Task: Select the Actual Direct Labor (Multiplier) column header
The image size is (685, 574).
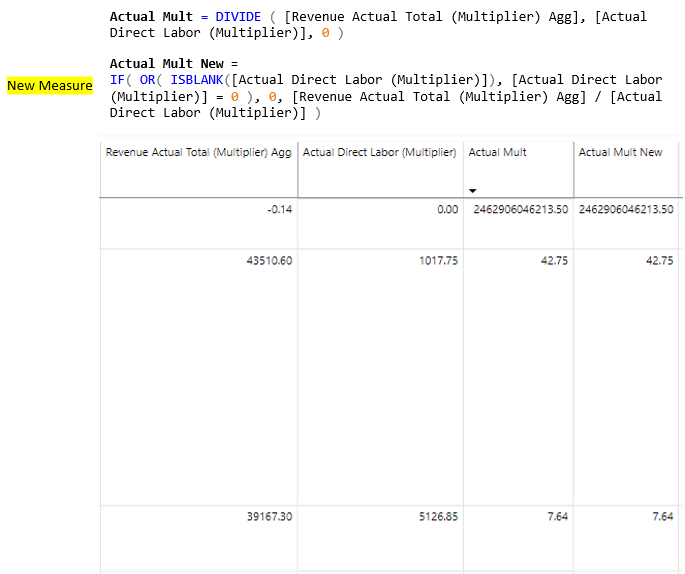Action: click(379, 152)
